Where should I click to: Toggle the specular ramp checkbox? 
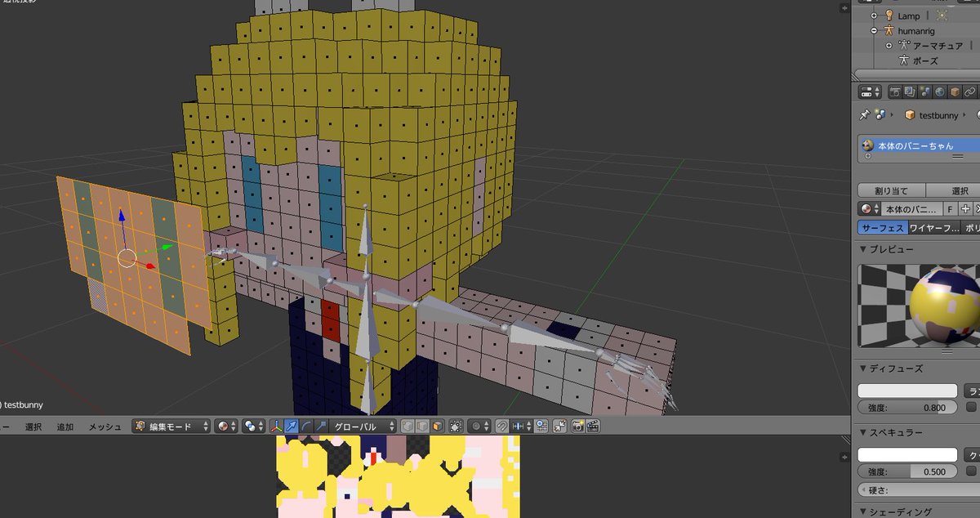coord(971,471)
